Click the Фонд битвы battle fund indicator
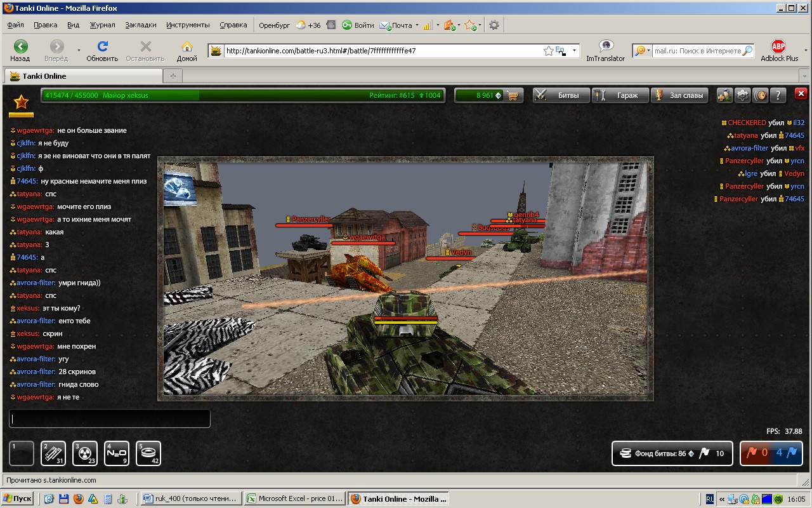The height and width of the screenshot is (508, 812). click(x=672, y=453)
